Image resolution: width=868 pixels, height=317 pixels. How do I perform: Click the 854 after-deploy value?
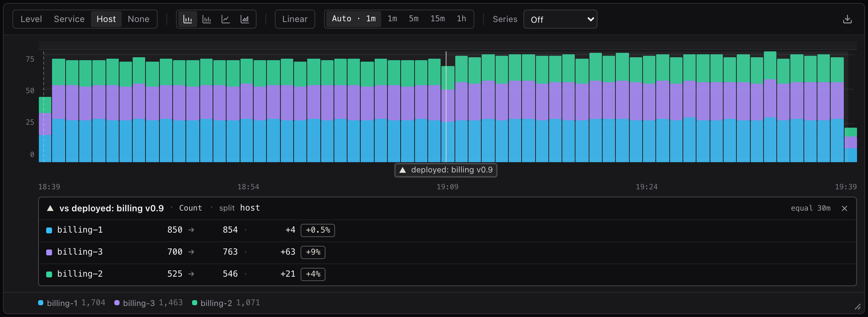tap(230, 230)
